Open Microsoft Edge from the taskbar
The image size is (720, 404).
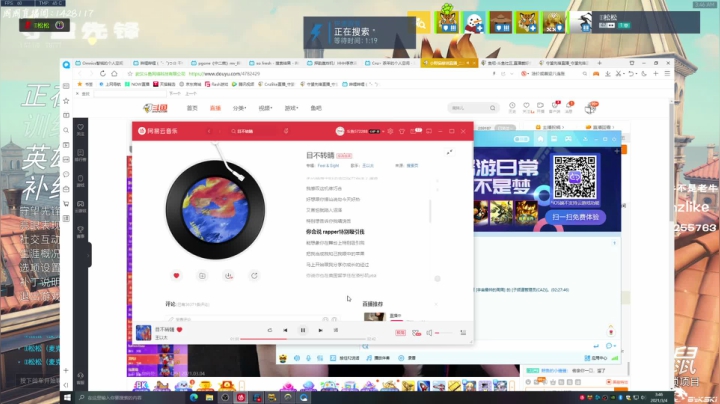[194, 397]
